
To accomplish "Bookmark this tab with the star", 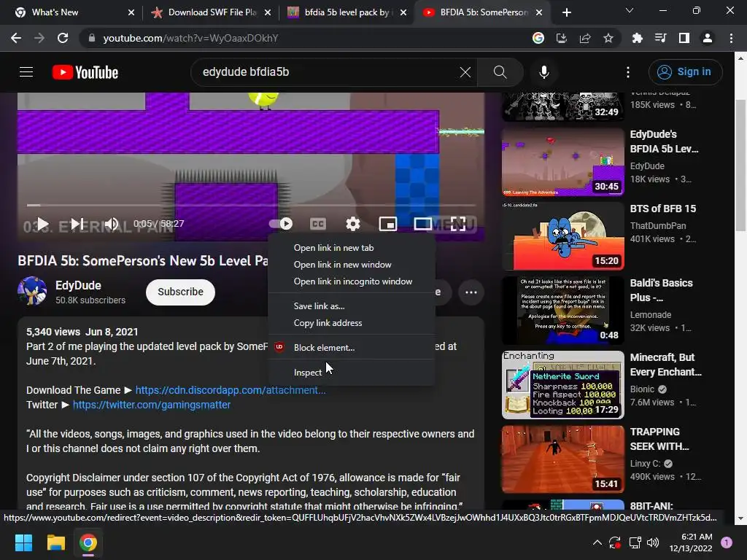I will click(x=608, y=38).
